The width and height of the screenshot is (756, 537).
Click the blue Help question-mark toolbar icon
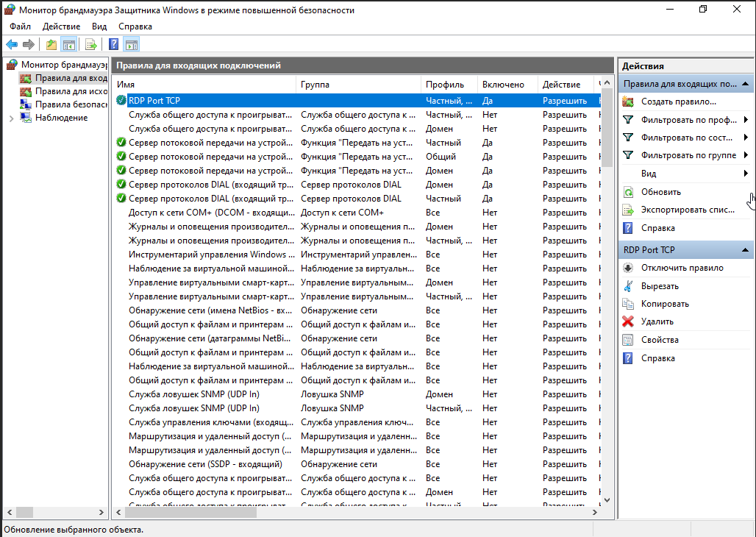tap(113, 44)
